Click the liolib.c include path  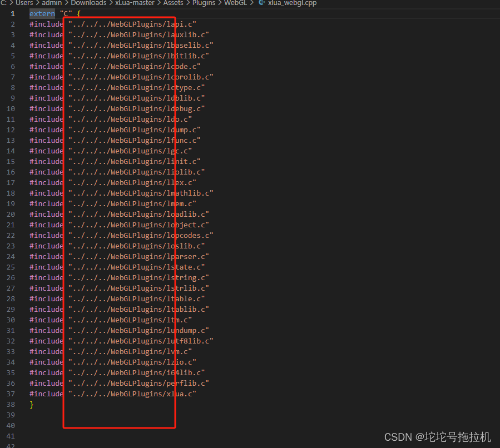pyautogui.click(x=136, y=172)
